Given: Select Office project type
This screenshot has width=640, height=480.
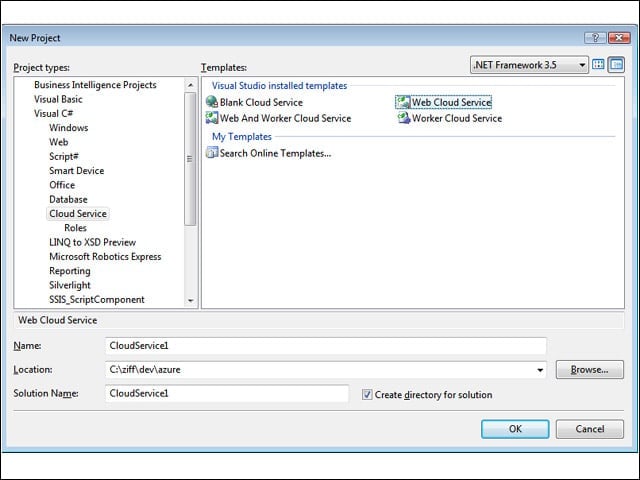Looking at the screenshot, I should pos(62,185).
